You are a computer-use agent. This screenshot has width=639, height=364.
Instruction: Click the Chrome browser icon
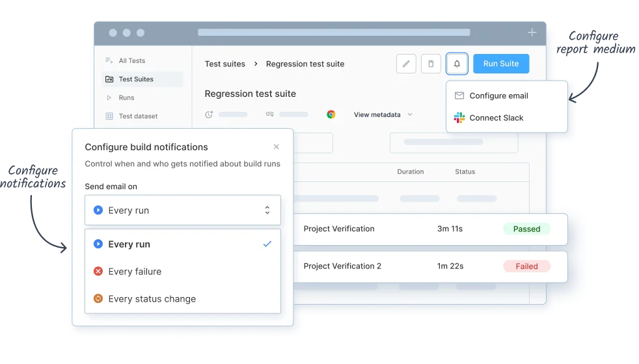pos(331,114)
